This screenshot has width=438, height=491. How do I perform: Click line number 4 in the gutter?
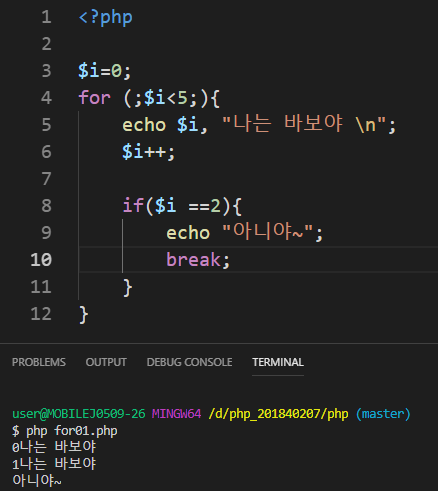point(46,98)
